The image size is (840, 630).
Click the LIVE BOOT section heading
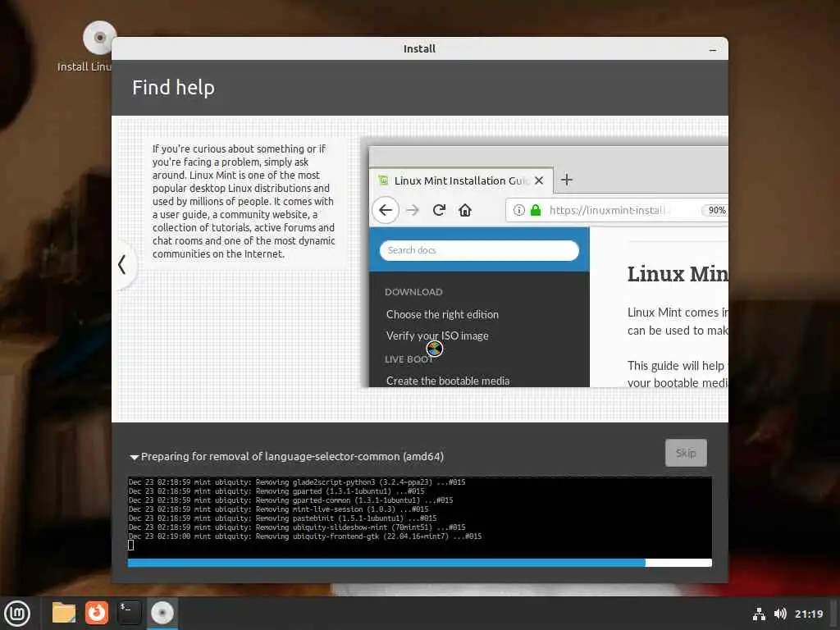tap(409, 359)
